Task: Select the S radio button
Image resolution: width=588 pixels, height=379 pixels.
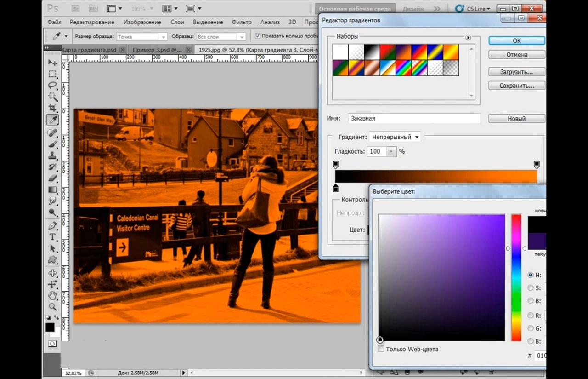Action: (531, 288)
